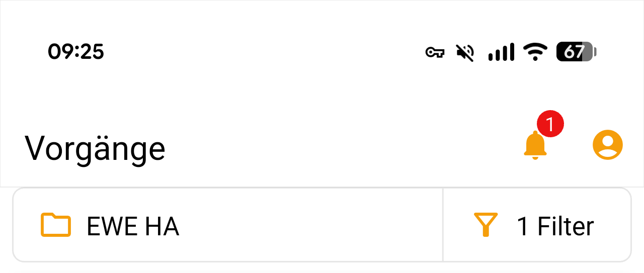
Task: Click the orange funnel filter icon
Action: click(x=486, y=225)
